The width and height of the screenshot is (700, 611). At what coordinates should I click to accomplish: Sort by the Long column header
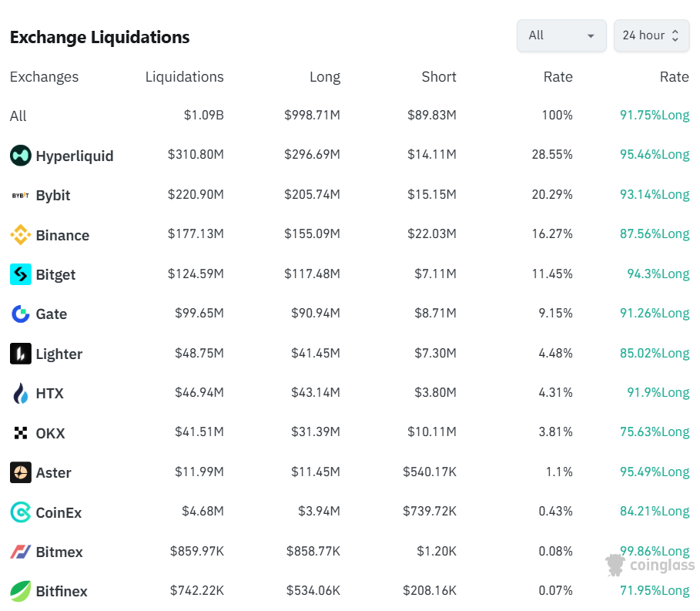coord(324,77)
